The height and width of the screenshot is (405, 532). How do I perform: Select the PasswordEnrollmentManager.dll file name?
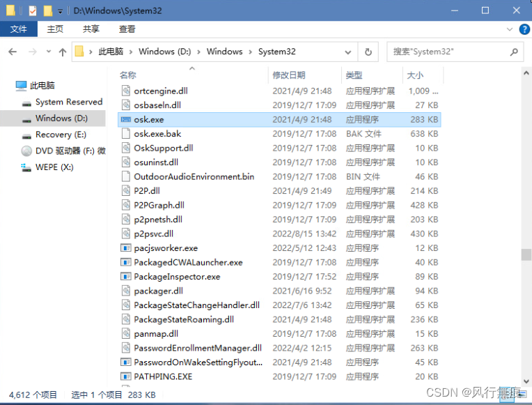coord(198,348)
